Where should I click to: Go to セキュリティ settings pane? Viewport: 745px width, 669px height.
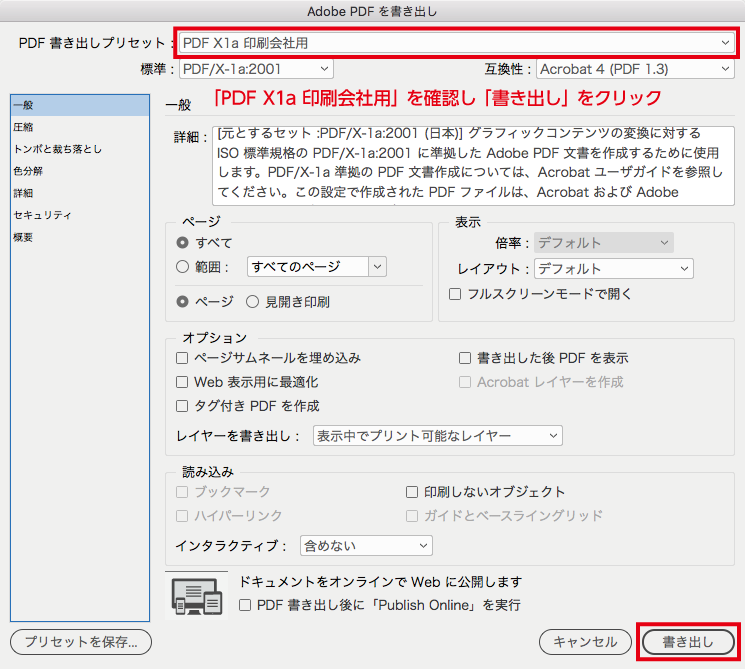pyautogui.click(x=80, y=215)
